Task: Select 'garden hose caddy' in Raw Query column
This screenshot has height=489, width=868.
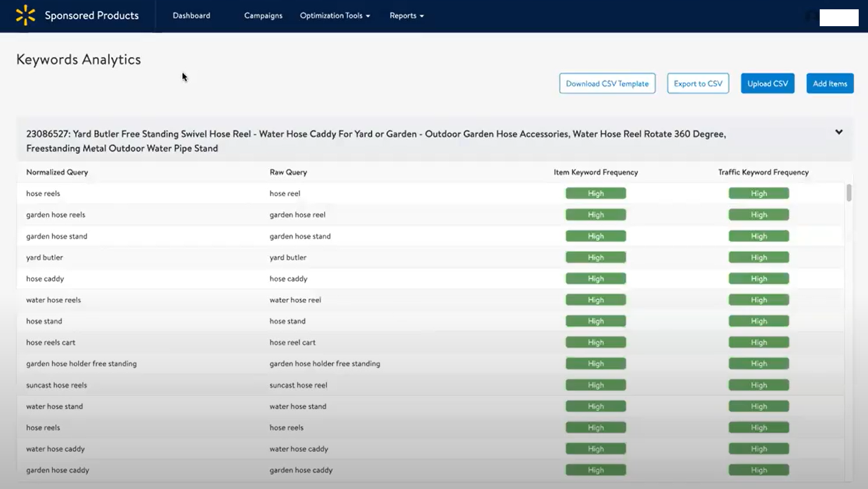Action: tap(301, 470)
